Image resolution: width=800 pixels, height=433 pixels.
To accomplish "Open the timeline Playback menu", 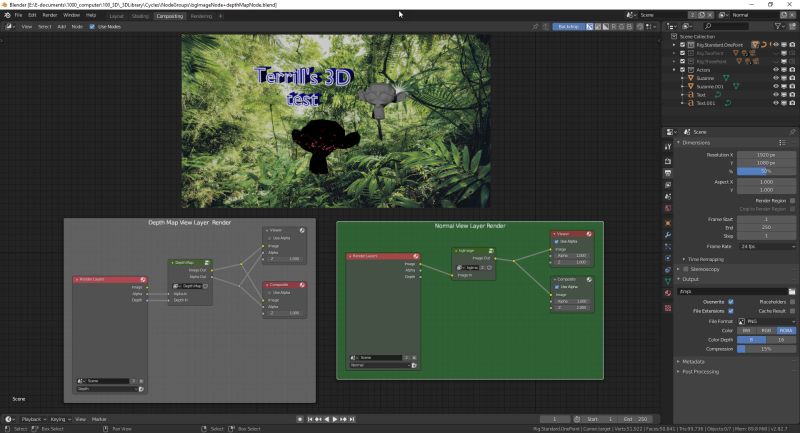I will (33, 419).
